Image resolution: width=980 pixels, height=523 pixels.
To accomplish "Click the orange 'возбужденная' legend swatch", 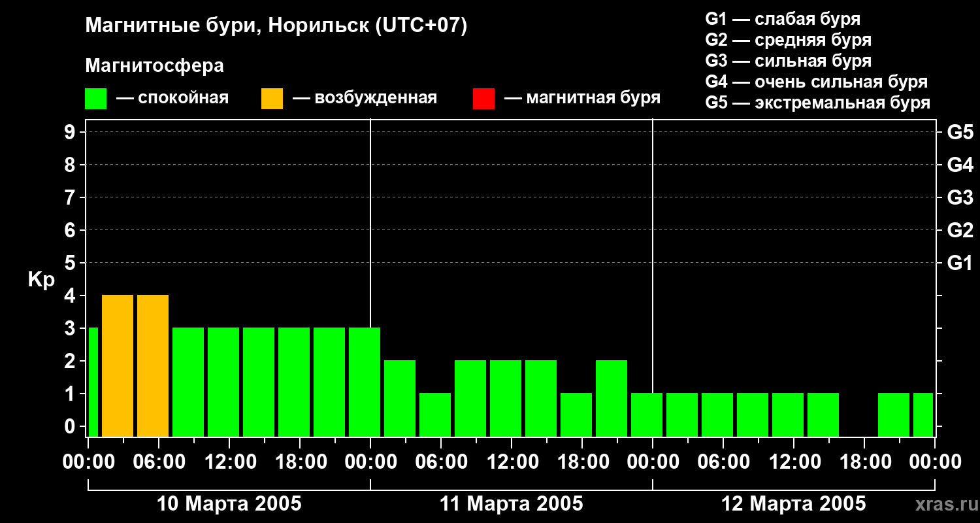I will 272,99.
